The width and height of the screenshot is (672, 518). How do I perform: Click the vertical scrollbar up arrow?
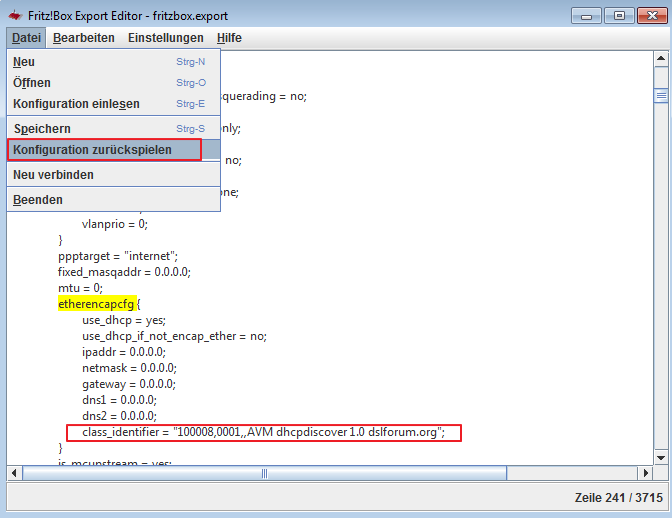[x=660, y=60]
